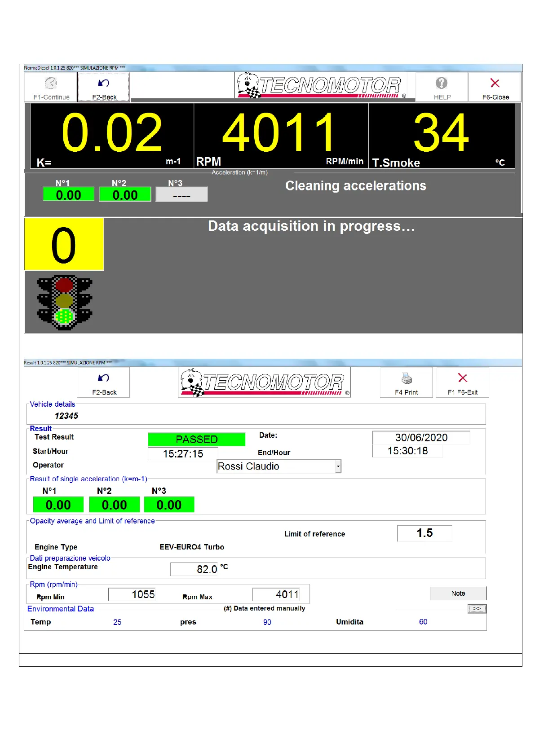The height and width of the screenshot is (756, 535).
Task: Click the Start/Hour 15:27:15 field
Action: click(x=183, y=454)
